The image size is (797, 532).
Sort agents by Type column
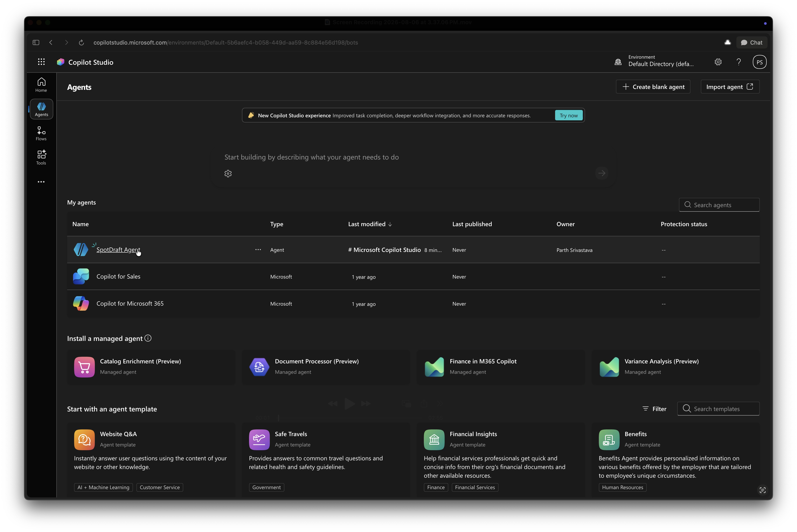click(x=277, y=224)
